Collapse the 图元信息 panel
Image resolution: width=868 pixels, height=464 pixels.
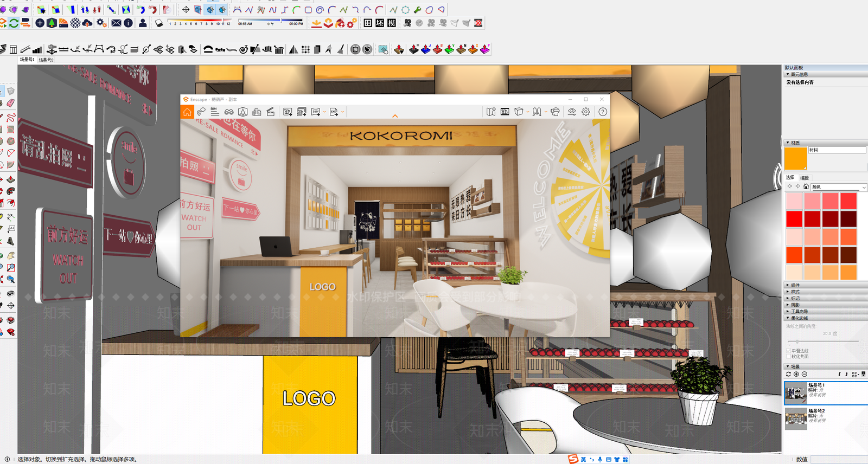825,74
